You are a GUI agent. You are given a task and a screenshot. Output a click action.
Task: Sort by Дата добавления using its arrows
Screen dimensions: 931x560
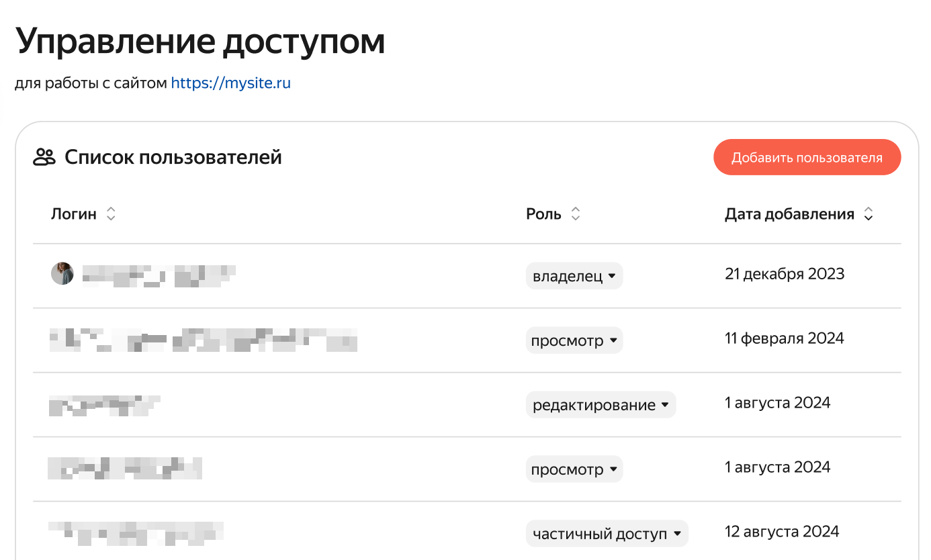869,214
